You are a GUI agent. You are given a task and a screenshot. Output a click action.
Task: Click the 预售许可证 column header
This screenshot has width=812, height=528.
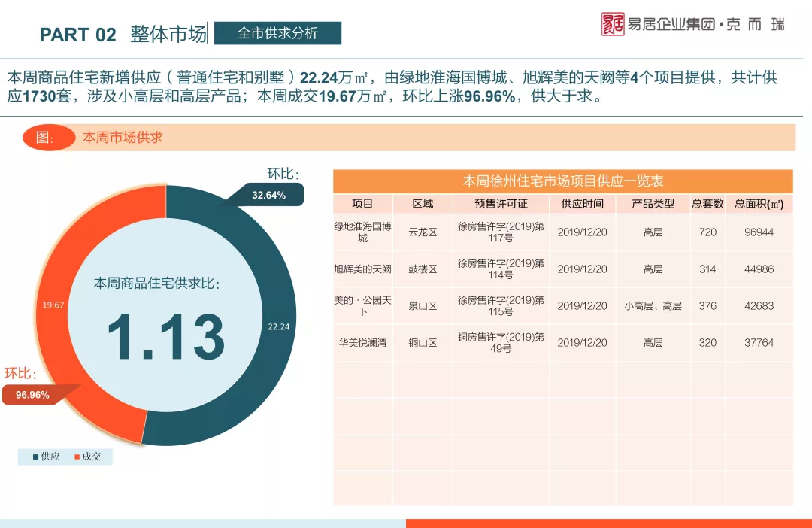coord(501,204)
